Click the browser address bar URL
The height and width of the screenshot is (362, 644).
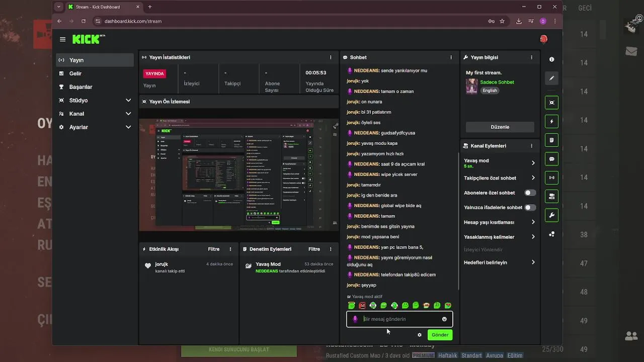point(133,21)
